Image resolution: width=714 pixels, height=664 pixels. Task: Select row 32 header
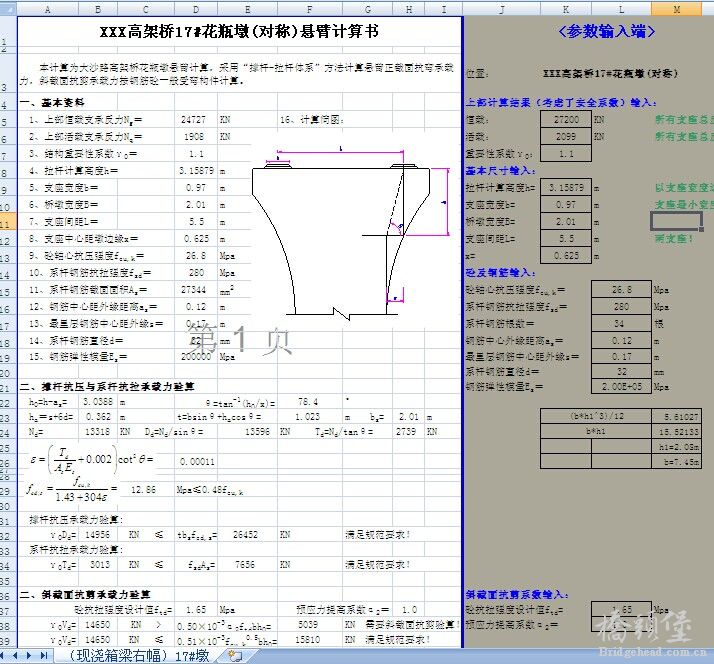[x=8, y=534]
